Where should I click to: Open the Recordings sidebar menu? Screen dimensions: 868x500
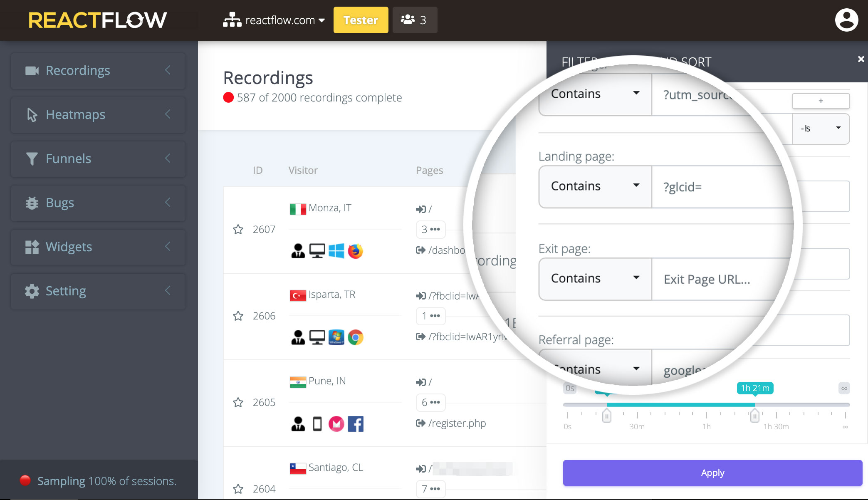[98, 71]
